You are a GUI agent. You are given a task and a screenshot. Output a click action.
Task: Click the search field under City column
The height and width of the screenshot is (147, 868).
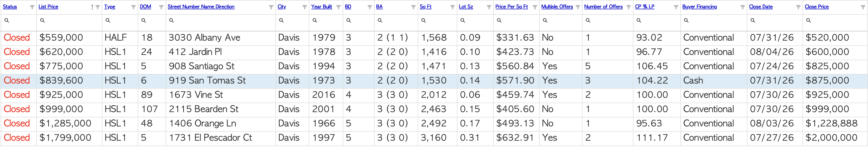pyautogui.click(x=292, y=21)
